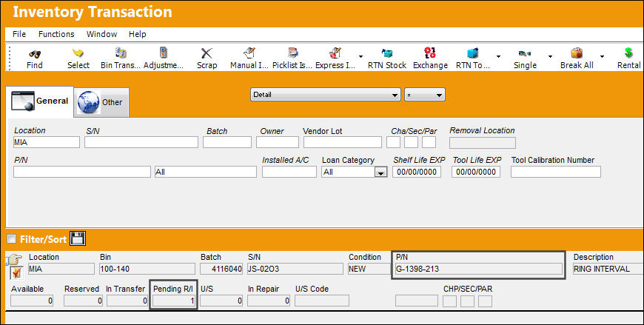The height and width of the screenshot is (325, 644).
Task: Click the pointing hand row icon
Action: tap(16, 260)
